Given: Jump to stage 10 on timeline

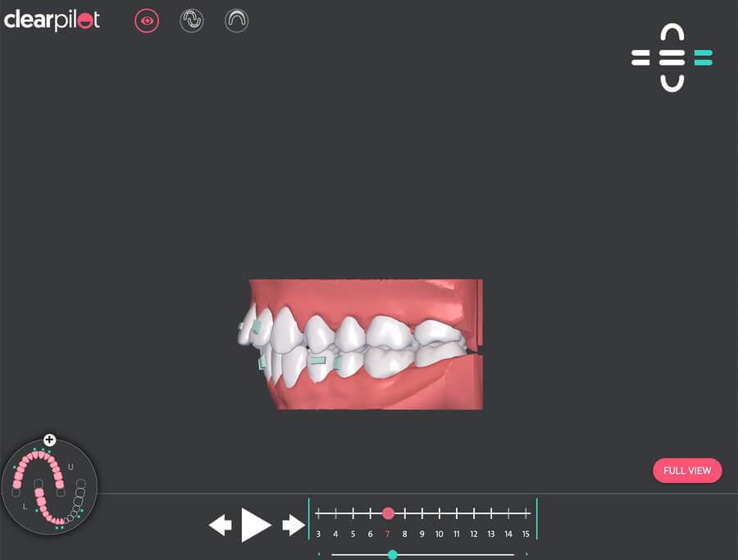Looking at the screenshot, I should pyautogui.click(x=440, y=514).
